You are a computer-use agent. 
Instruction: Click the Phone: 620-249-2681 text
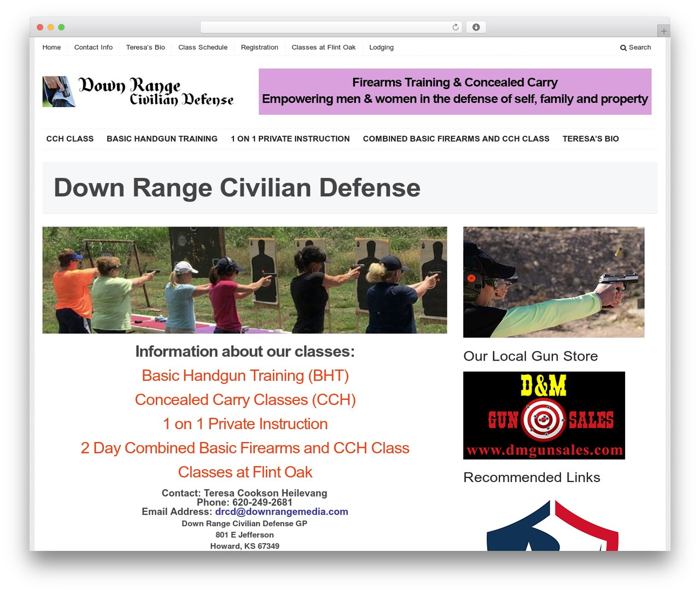click(244, 502)
